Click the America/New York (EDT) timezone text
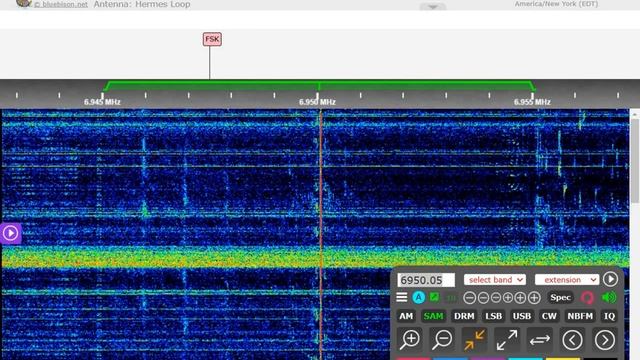Image resolution: width=640 pixels, height=360 pixels. coord(556,4)
